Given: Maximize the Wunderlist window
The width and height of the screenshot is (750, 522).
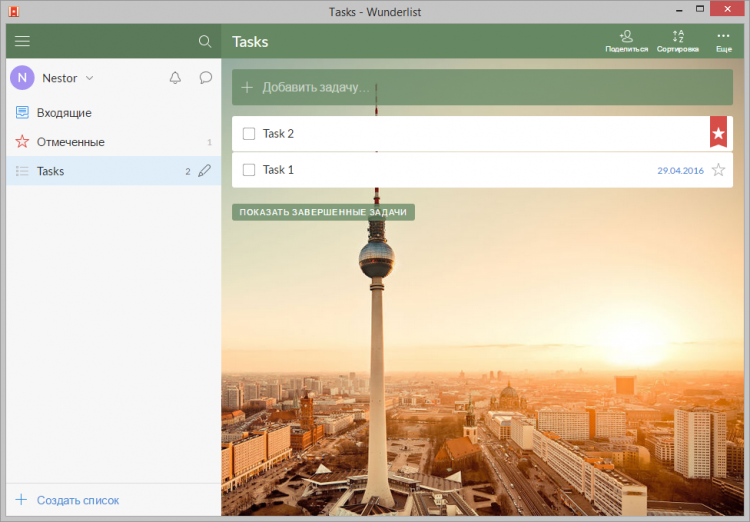Looking at the screenshot, I should click(700, 9).
